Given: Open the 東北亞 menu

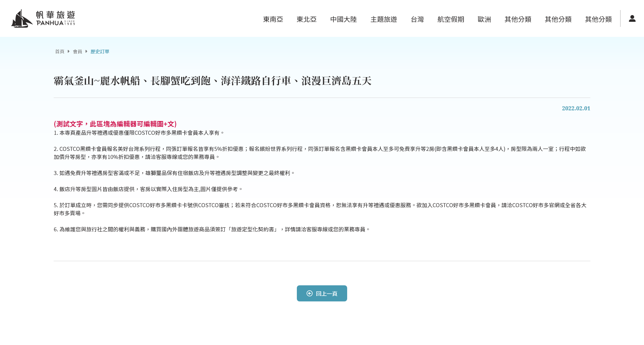Looking at the screenshot, I should coord(307,19).
